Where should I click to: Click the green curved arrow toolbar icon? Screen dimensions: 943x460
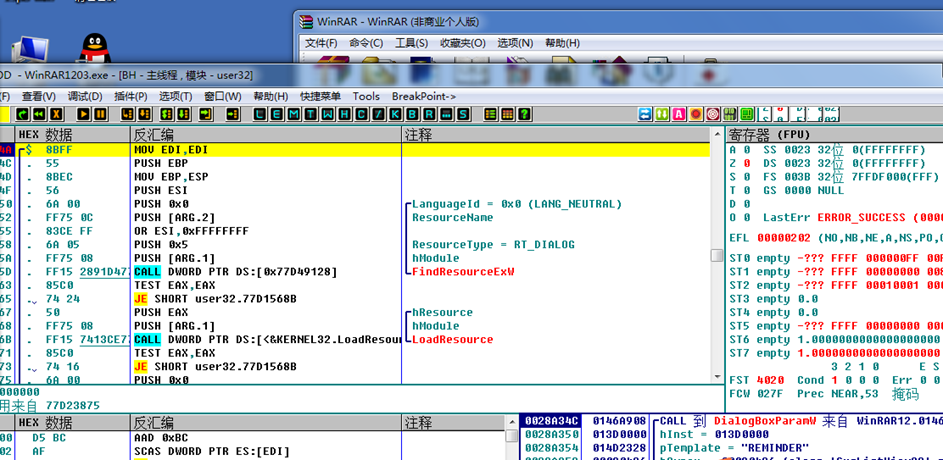point(23,114)
